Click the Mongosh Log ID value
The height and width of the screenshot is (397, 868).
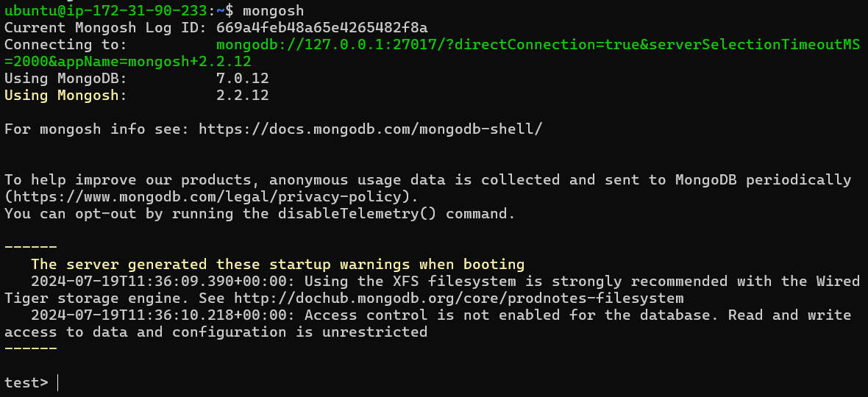(x=322, y=28)
